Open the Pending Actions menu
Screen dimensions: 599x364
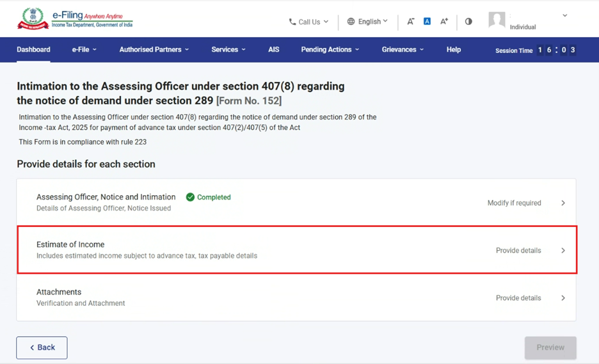(330, 49)
